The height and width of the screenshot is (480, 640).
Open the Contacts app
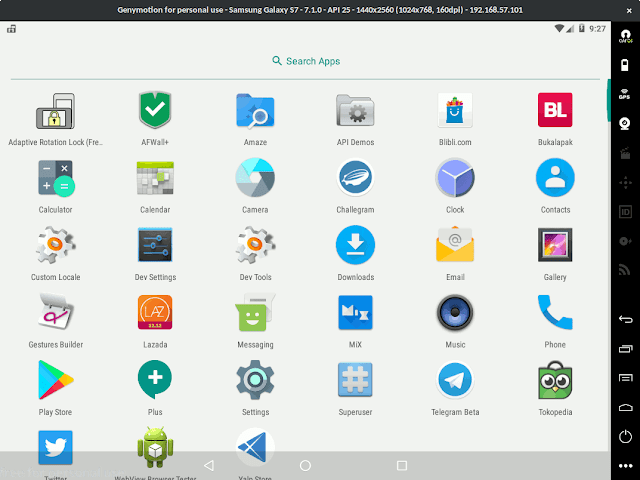point(555,178)
